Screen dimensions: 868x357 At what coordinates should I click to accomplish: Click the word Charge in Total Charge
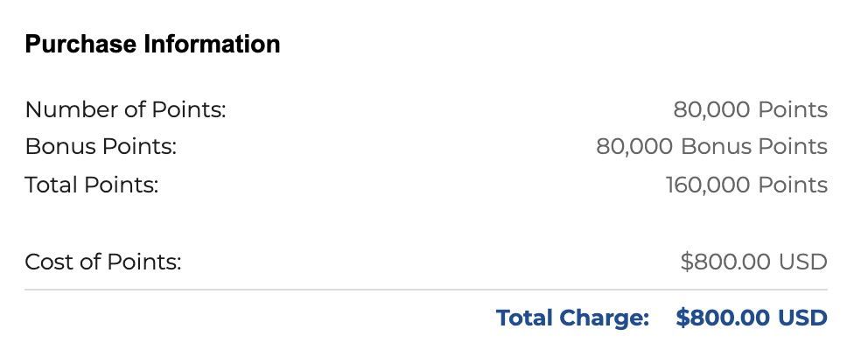(x=604, y=318)
